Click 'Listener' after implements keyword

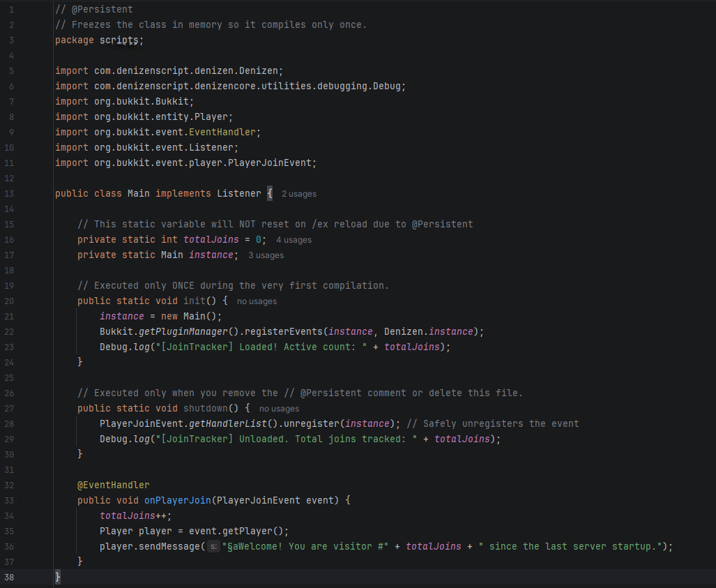coord(239,194)
